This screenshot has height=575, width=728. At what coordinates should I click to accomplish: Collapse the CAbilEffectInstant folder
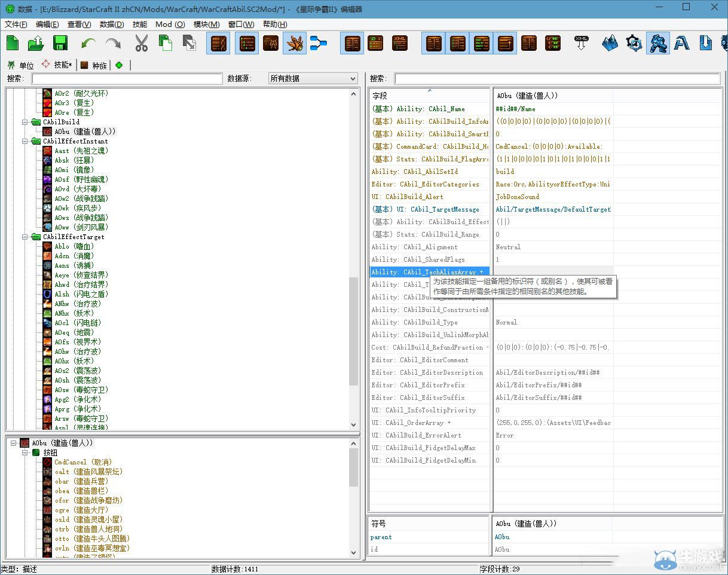pos(26,141)
